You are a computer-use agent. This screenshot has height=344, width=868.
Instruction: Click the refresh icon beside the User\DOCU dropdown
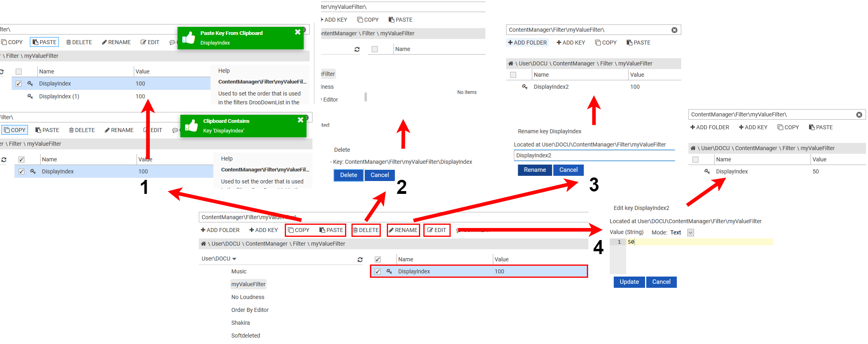coord(360,260)
